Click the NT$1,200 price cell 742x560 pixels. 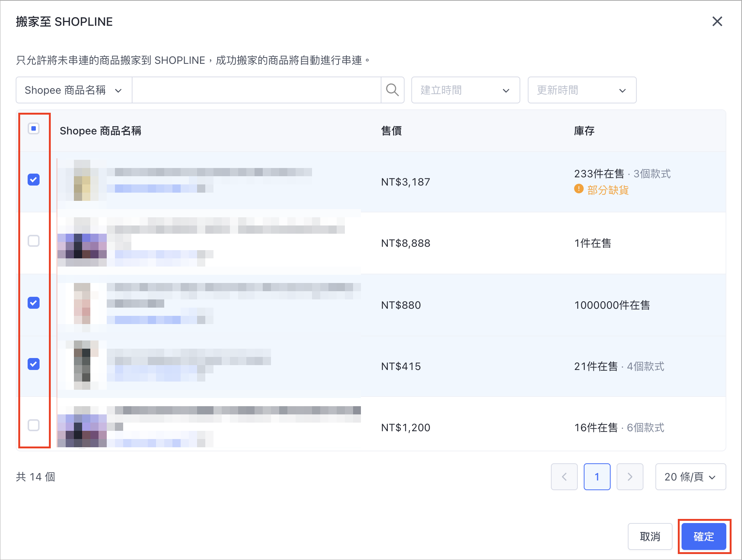tap(406, 427)
